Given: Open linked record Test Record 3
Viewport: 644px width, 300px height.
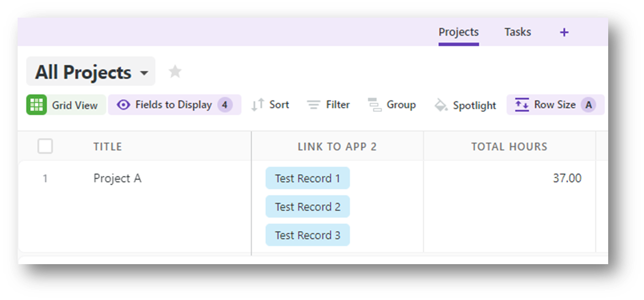Looking at the screenshot, I should (x=307, y=235).
